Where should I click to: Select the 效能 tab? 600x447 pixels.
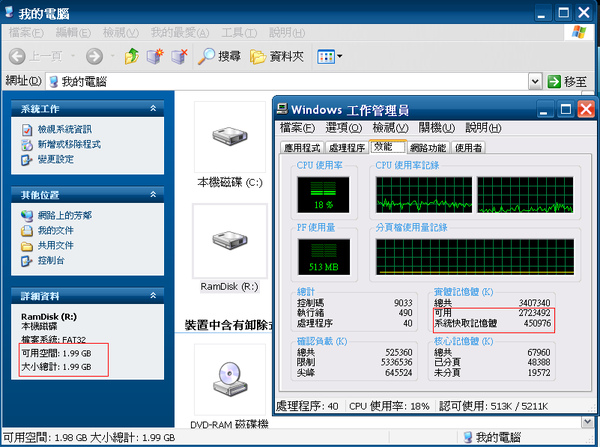(x=387, y=147)
